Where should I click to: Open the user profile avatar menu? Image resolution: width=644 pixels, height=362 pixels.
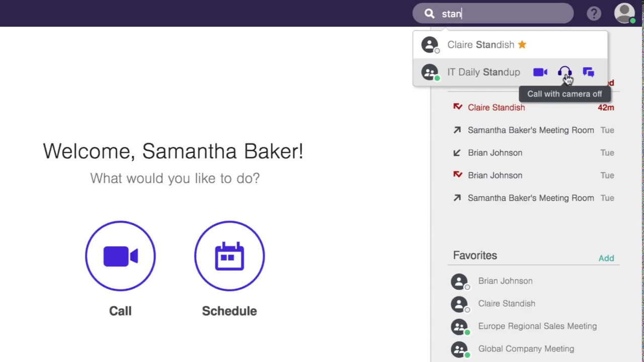625,14
